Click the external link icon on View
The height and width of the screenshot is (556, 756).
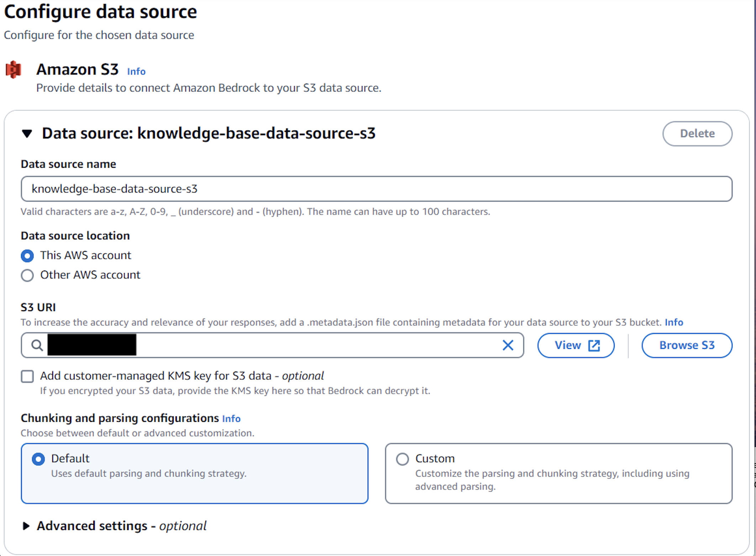[x=594, y=345]
